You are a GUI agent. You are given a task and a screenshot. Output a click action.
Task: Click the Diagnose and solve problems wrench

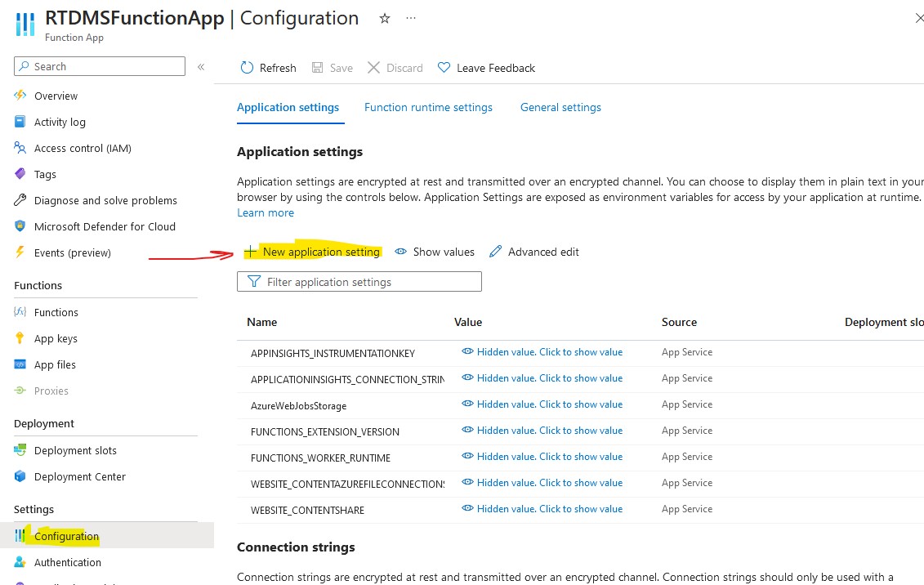tap(20, 200)
